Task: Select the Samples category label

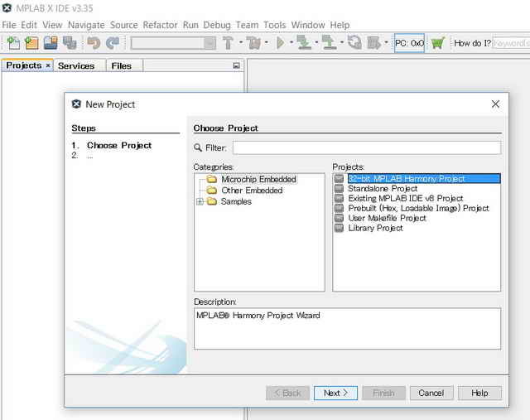Action: pos(236,201)
